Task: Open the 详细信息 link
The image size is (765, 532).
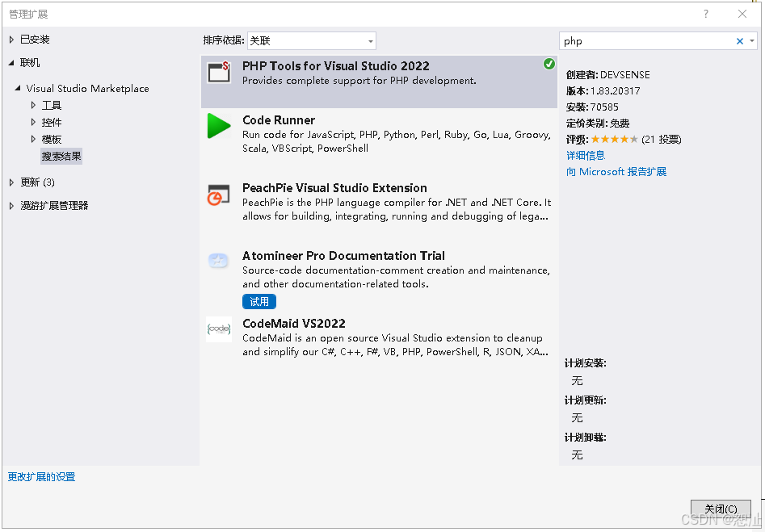Action: pos(584,155)
